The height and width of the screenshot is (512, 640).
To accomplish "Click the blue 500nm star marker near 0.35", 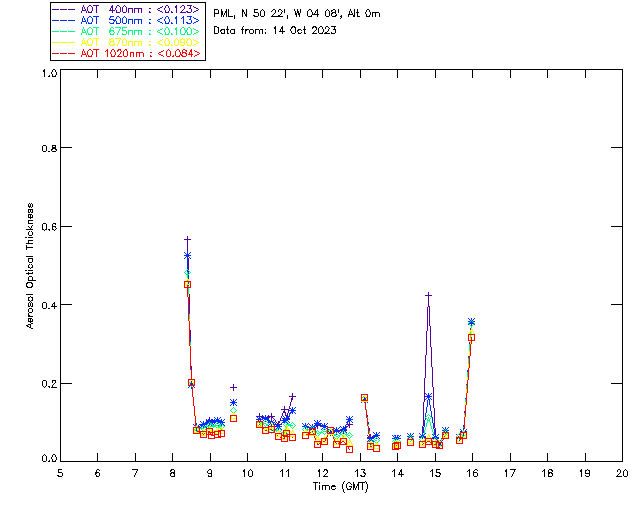I will (x=471, y=322).
